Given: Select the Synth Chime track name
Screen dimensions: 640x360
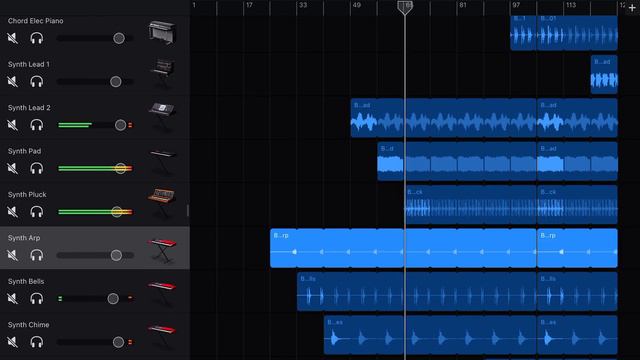Looking at the screenshot, I should tap(29, 325).
